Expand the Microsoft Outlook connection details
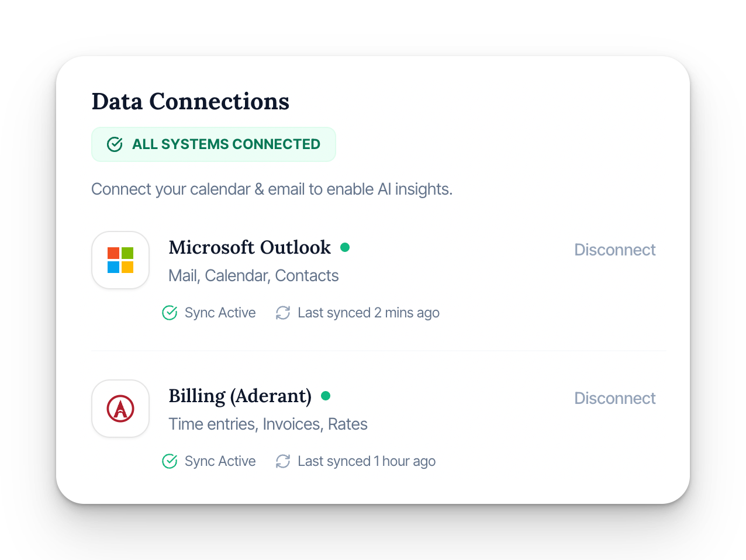 pos(250,247)
